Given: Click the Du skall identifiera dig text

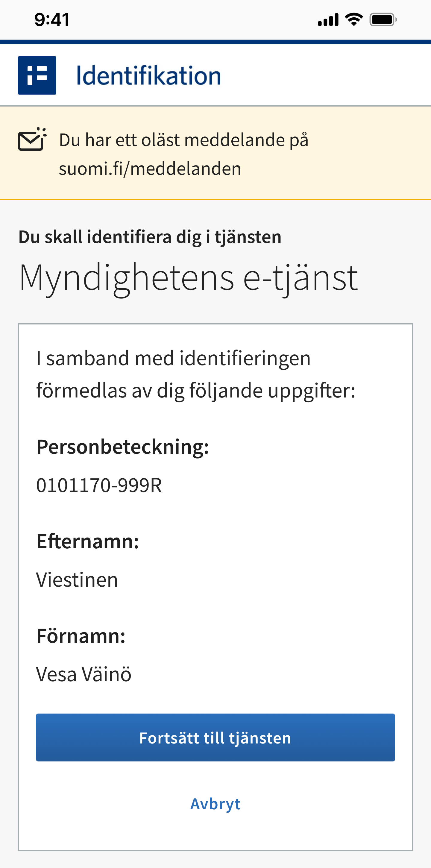Looking at the screenshot, I should 150,237.
